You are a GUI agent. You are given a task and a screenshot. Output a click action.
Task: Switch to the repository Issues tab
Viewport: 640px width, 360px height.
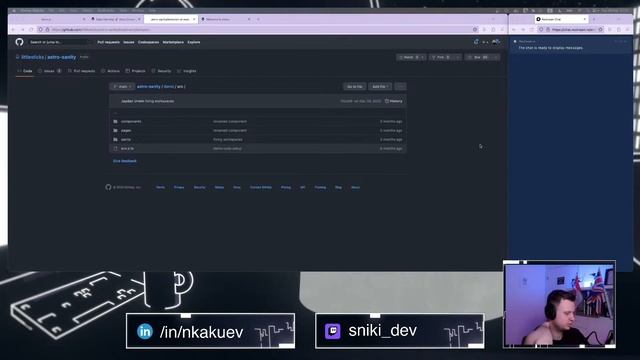point(49,71)
